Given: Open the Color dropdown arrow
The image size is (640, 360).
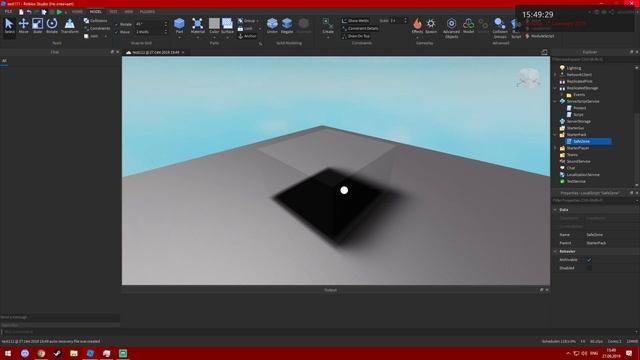Looking at the screenshot, I should (214, 38).
